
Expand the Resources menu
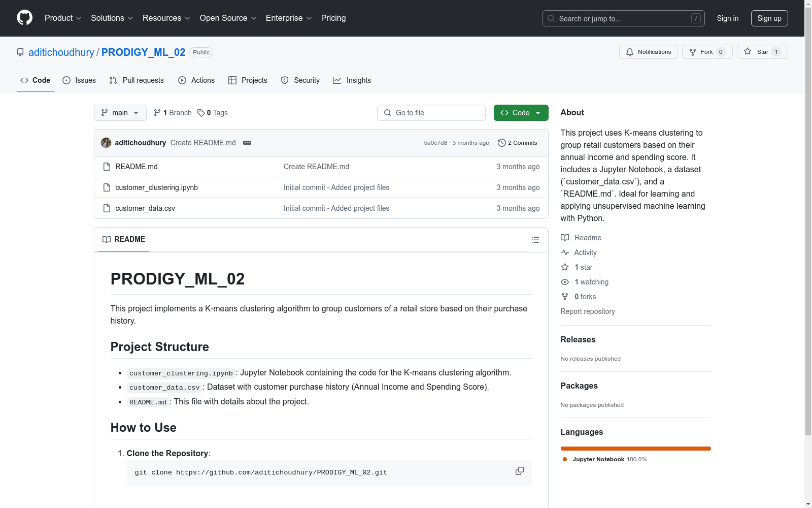click(166, 18)
